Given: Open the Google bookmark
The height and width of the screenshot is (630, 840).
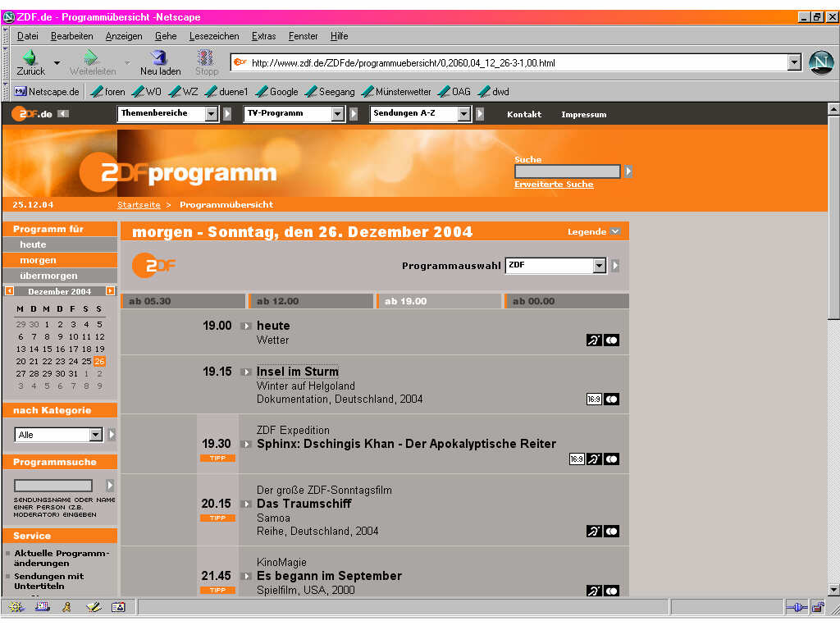Looking at the screenshot, I should (x=277, y=92).
